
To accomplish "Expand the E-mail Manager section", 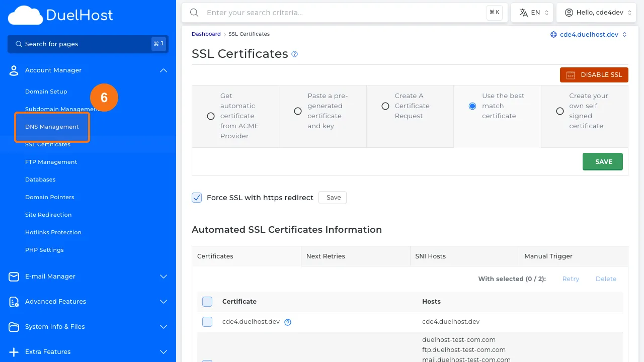I will [163, 277].
